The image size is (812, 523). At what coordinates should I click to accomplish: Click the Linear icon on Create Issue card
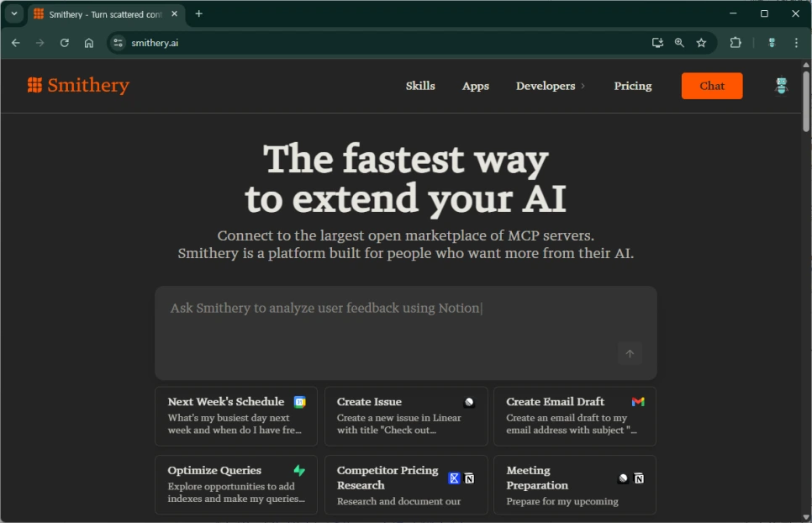(469, 403)
